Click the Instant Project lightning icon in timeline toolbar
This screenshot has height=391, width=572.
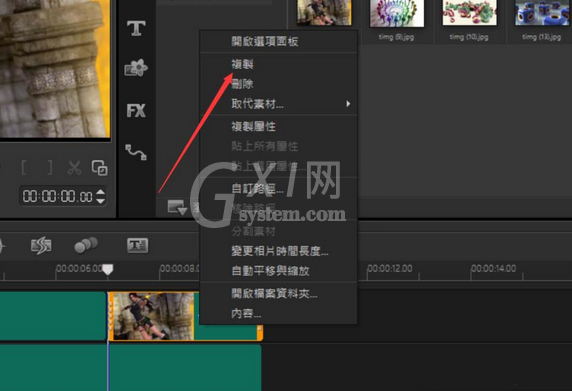point(41,245)
